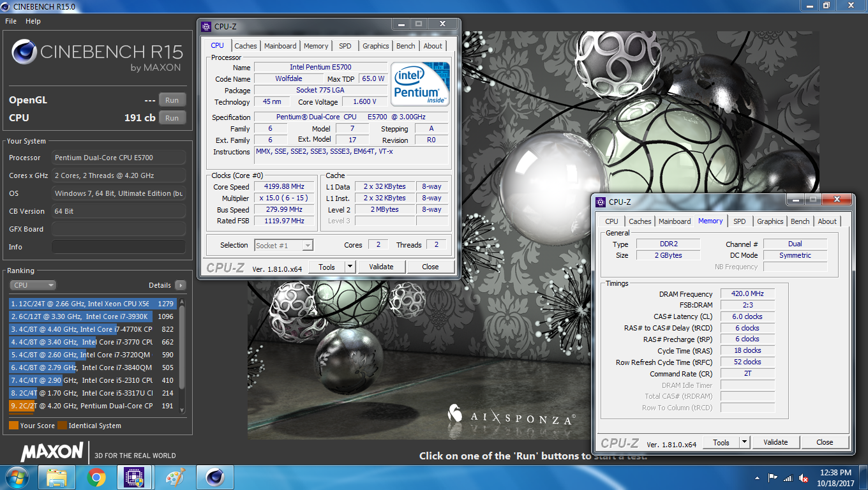Screen dimensions: 868x490
Task: Click the orange Your Score swatch
Action: tap(13, 426)
